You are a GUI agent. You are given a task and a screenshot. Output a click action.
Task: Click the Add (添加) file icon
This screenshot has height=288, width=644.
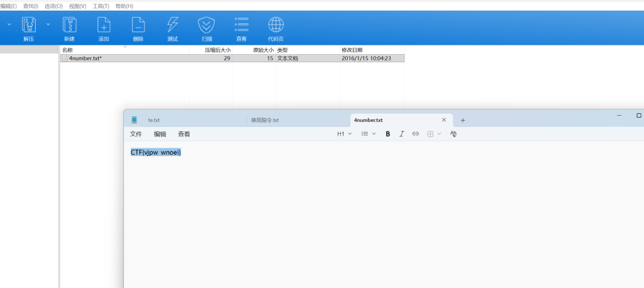[x=104, y=26]
